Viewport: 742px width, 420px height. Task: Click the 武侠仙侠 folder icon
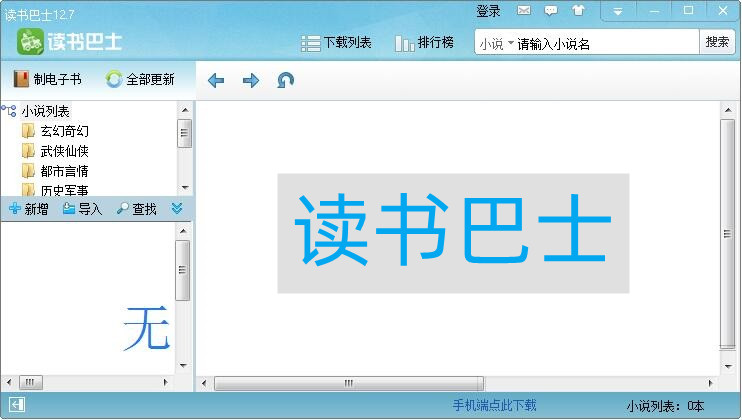[x=28, y=151]
